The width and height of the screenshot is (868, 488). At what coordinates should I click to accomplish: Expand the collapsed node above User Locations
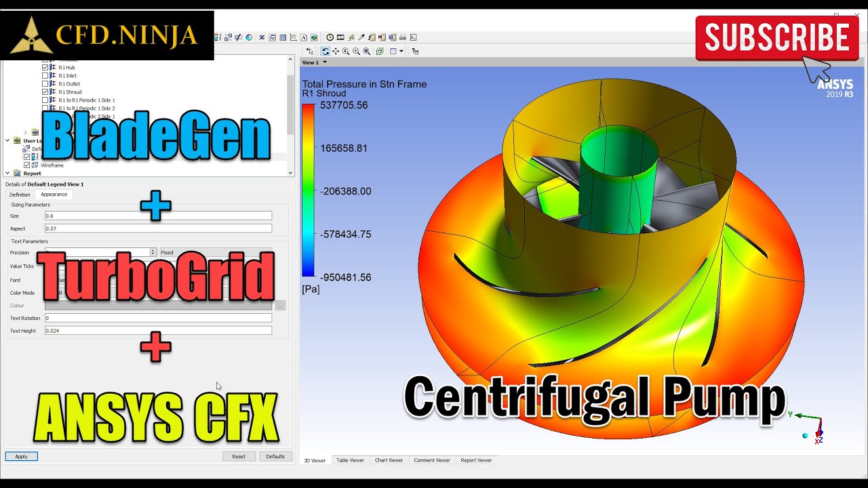pyautogui.click(x=26, y=132)
